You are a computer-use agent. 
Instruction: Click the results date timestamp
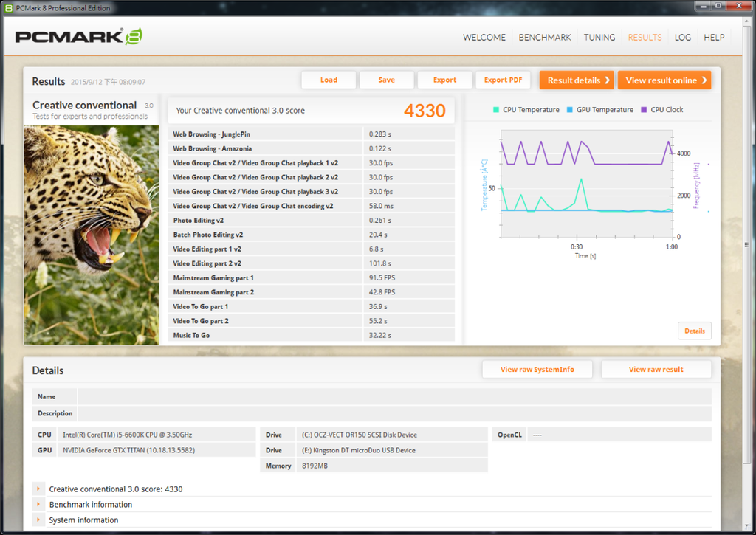tap(108, 82)
